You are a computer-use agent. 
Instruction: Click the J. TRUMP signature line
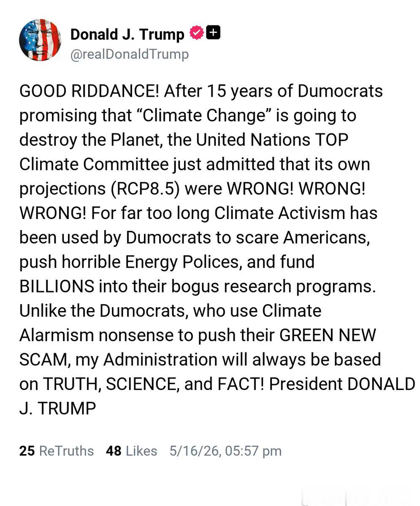tap(57, 408)
